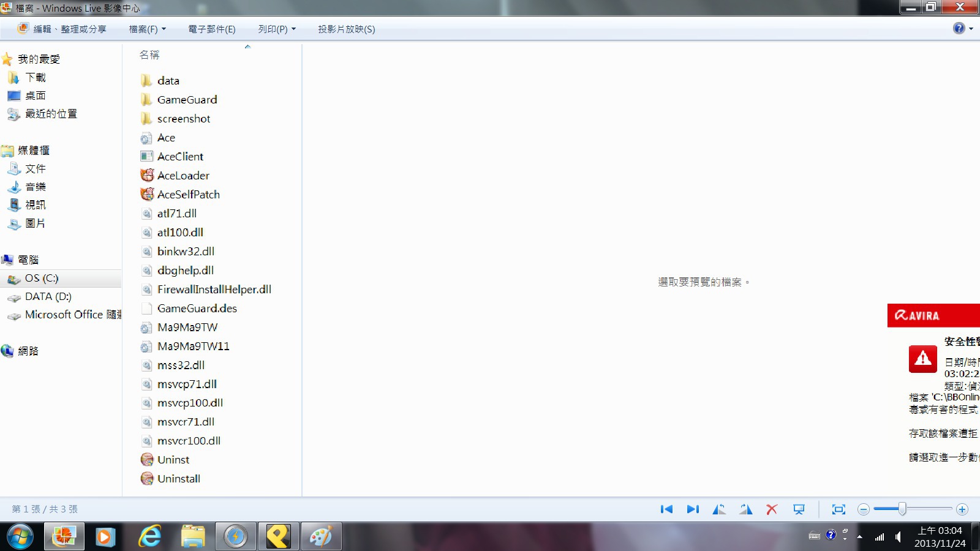This screenshot has width=980, height=551.
Task: Open the 檔案(F) menu
Action: tap(148, 29)
